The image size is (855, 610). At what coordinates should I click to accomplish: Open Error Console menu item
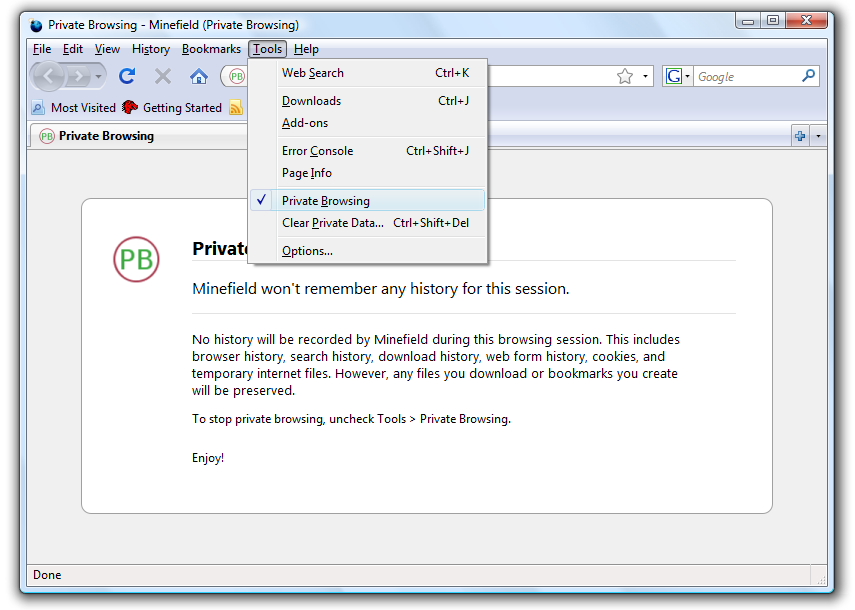pyautogui.click(x=368, y=151)
